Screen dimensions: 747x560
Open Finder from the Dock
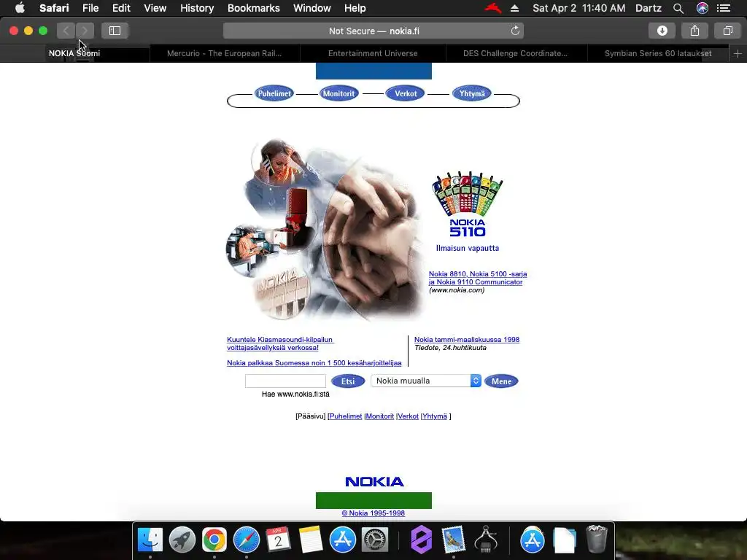click(x=150, y=540)
